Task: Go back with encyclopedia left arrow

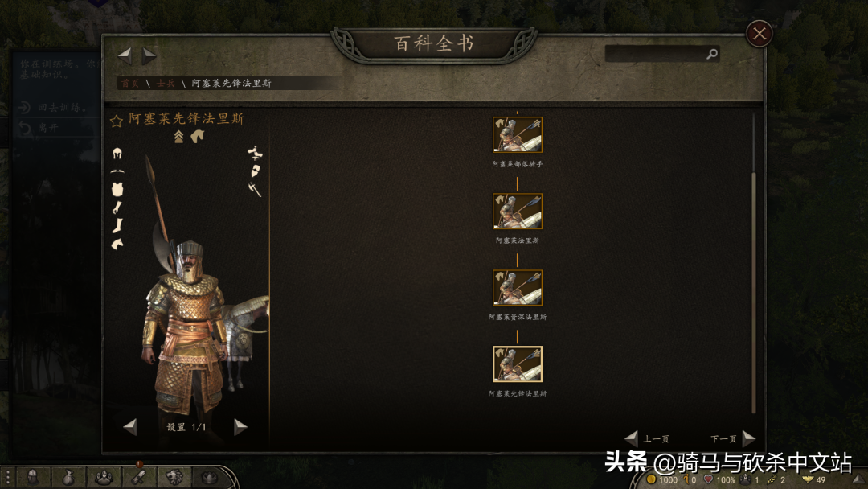Action: click(x=125, y=55)
